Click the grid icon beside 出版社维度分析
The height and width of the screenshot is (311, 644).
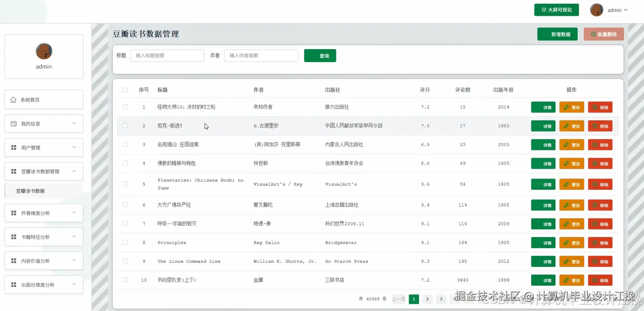pos(14,285)
